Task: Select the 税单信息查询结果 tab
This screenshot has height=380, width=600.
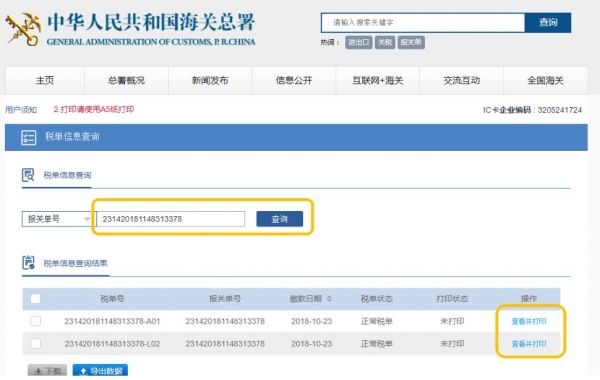Action: coord(75,263)
